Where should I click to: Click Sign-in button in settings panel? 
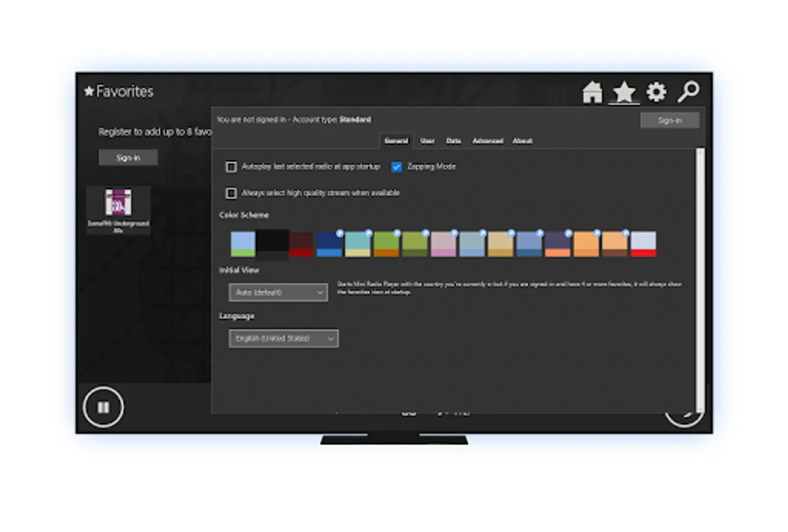tap(670, 121)
